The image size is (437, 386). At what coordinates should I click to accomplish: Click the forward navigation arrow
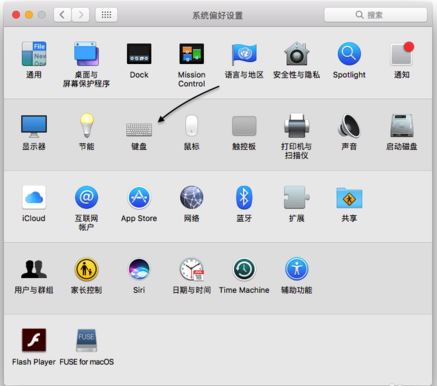80,15
